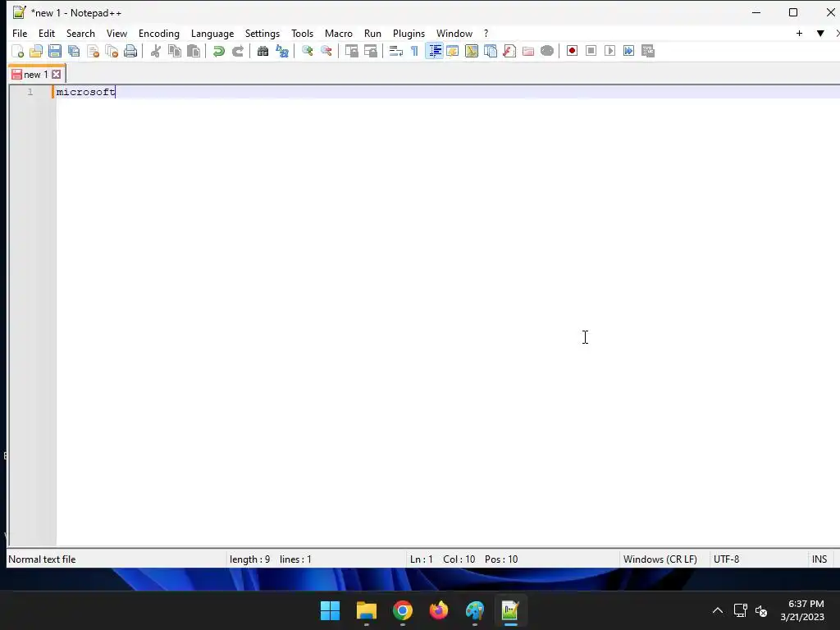
Task: Close the new 1 tab with its X
Action: pyautogui.click(x=57, y=75)
